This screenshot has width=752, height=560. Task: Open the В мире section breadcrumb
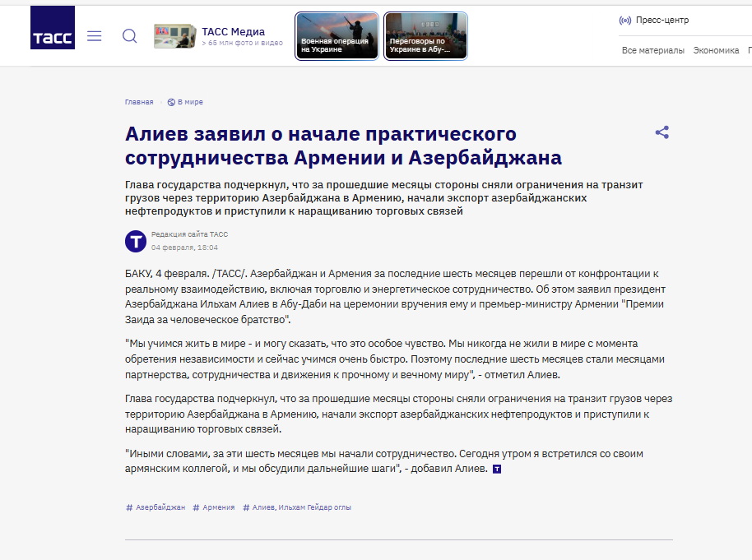coord(190,102)
